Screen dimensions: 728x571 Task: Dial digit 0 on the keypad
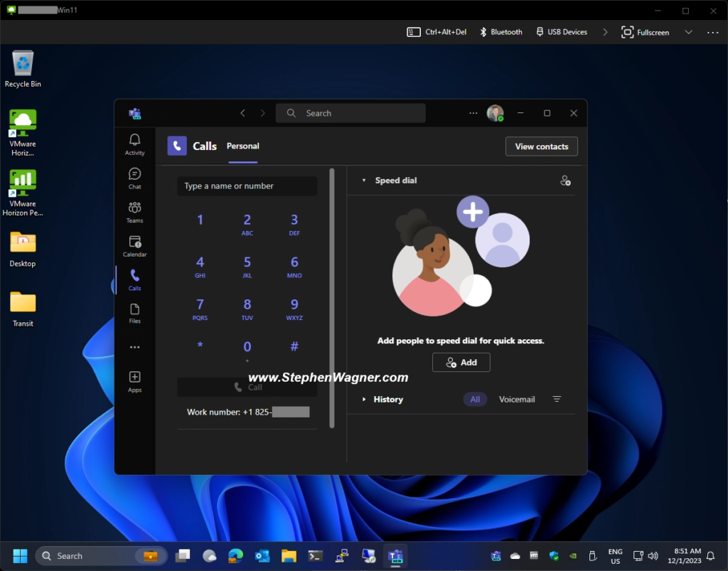tap(247, 351)
